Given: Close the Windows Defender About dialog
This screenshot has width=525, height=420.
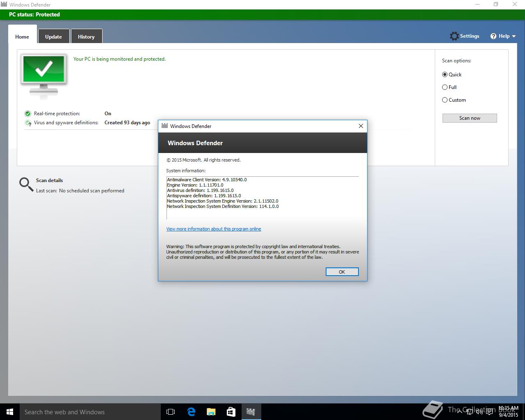Looking at the screenshot, I should [361, 126].
